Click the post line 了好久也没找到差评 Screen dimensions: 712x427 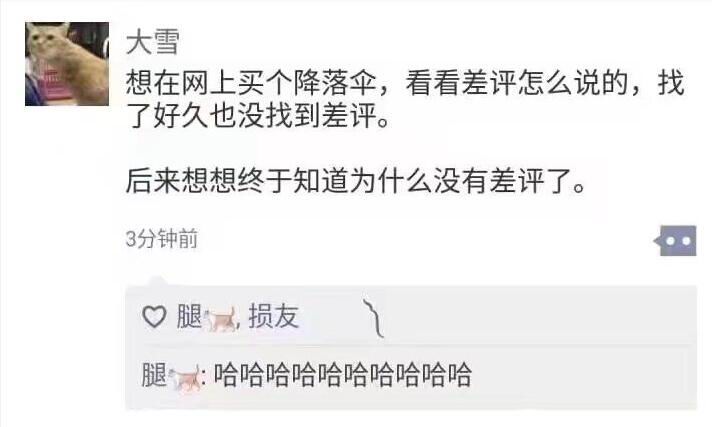[257, 118]
